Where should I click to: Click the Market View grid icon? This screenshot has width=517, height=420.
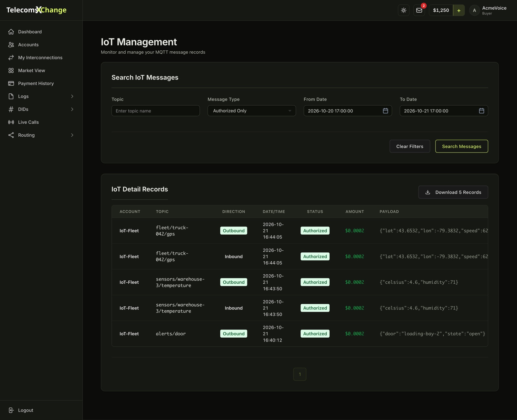pyautogui.click(x=11, y=70)
